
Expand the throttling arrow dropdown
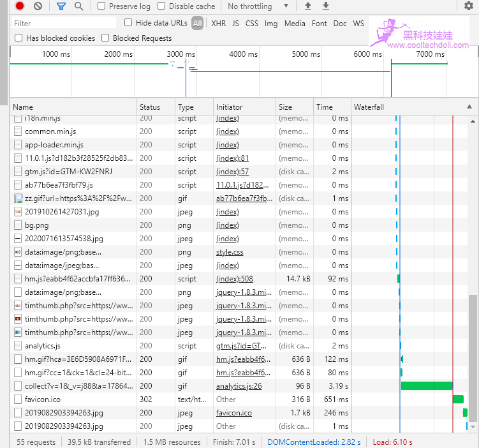pyautogui.click(x=286, y=6)
